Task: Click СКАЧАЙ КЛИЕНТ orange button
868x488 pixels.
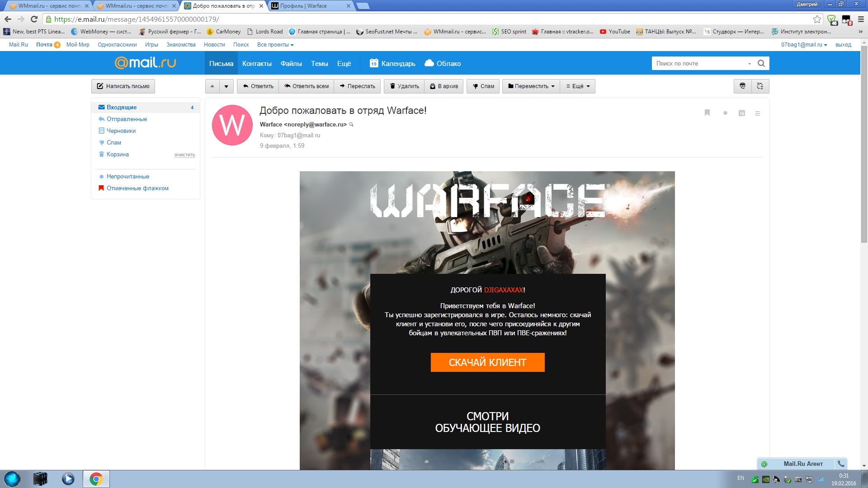Action: point(487,362)
